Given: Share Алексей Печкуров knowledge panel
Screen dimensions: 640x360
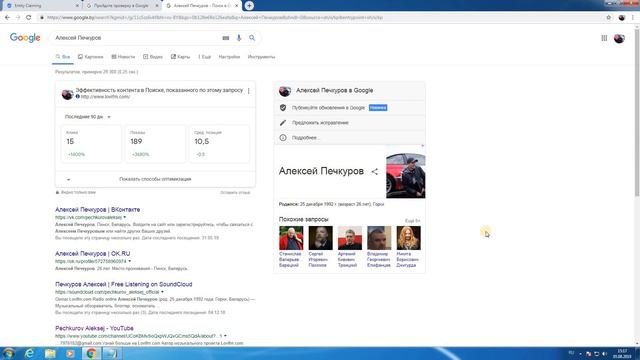Looking at the screenshot, I should tap(375, 171).
